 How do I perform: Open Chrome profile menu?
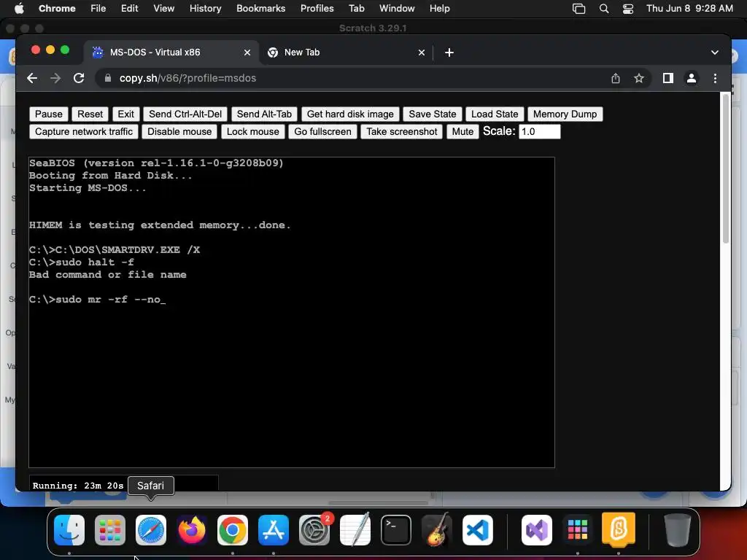point(692,78)
